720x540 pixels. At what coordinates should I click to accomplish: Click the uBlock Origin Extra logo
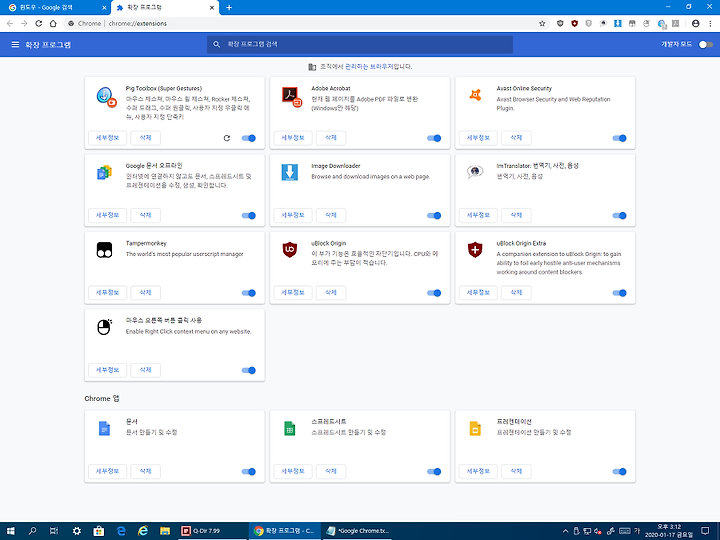[x=475, y=250]
